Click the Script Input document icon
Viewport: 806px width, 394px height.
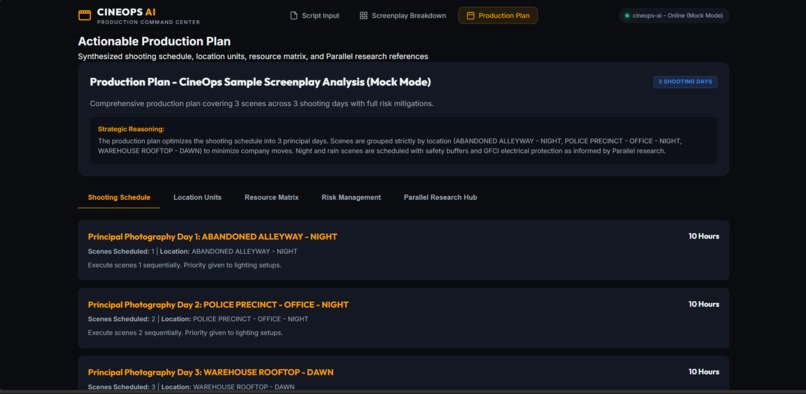tap(294, 15)
